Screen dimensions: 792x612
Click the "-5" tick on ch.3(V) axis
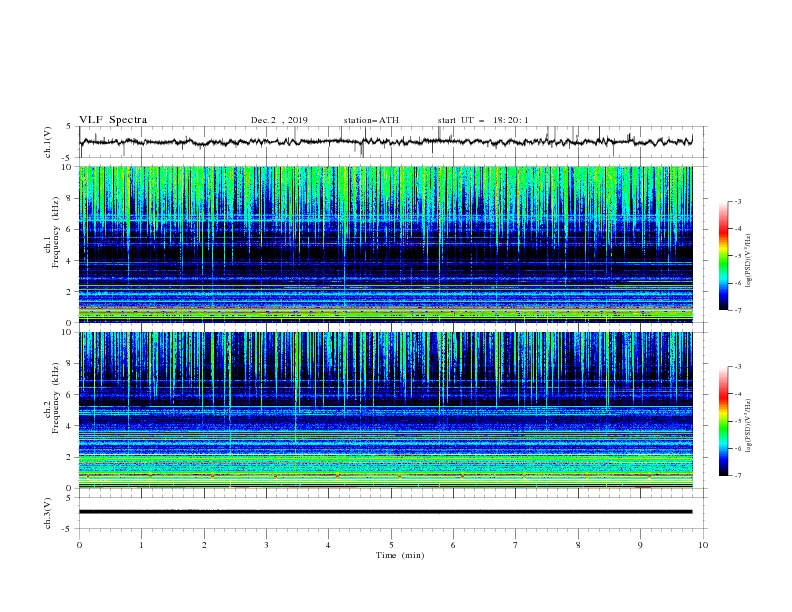tap(68, 529)
